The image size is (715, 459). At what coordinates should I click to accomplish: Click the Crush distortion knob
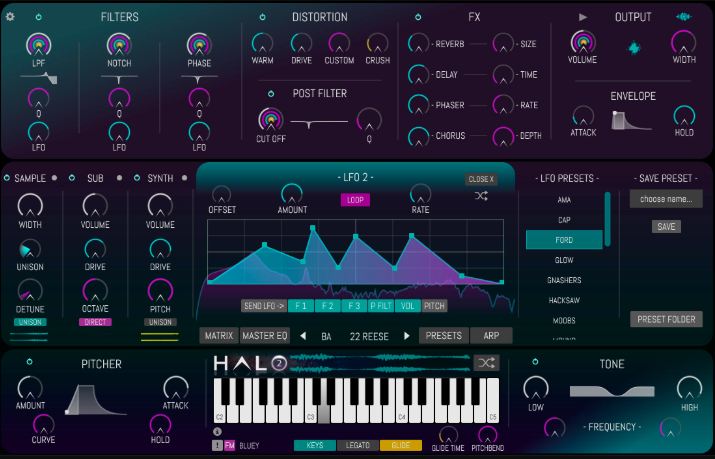click(378, 43)
